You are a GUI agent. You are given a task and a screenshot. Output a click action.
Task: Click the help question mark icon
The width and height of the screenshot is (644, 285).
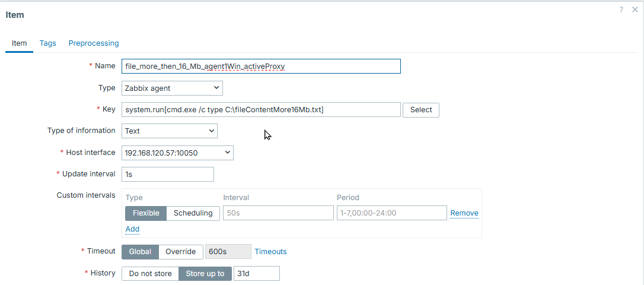(x=621, y=9)
